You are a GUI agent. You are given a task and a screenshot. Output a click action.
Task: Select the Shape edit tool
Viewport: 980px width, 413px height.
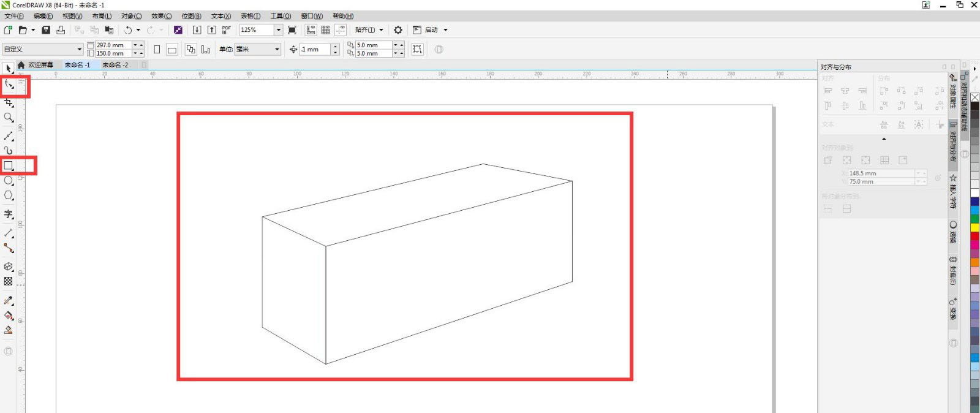(x=9, y=85)
